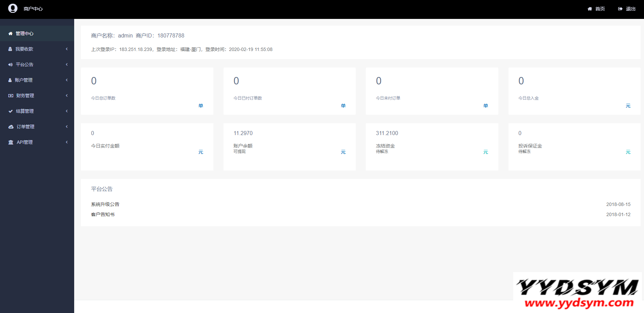Expand the 我要收款 submenu chevron
Screen dimensions: 644x313
tap(67, 49)
